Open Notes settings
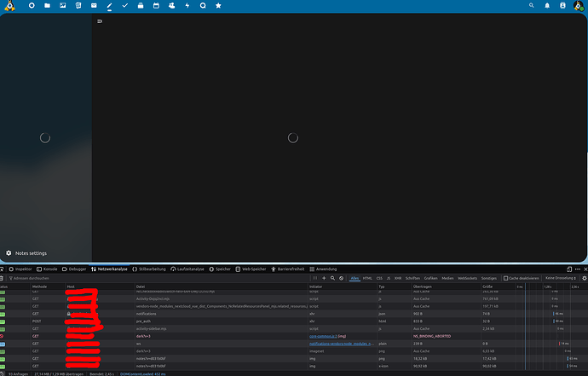The width and height of the screenshot is (588, 376). pyautogui.click(x=26, y=253)
